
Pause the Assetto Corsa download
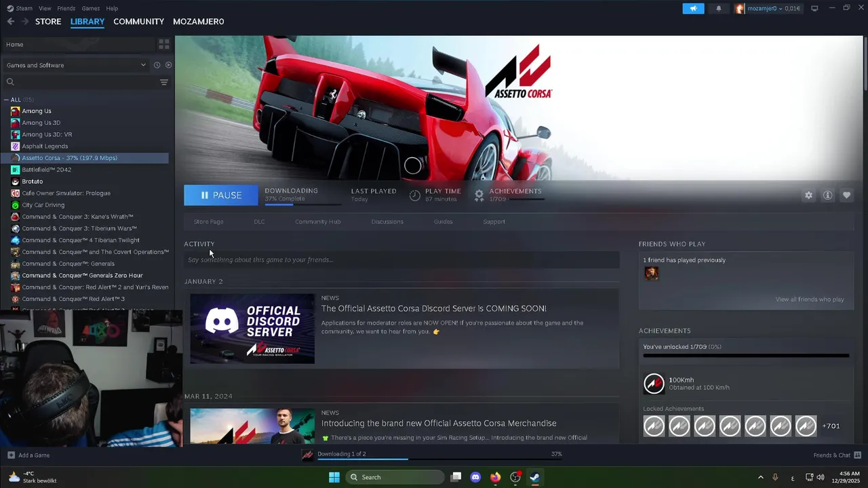click(x=221, y=195)
